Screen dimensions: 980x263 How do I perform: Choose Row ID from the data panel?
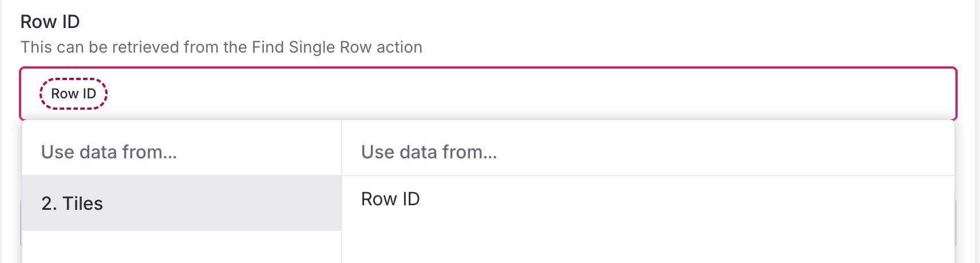[x=390, y=199]
